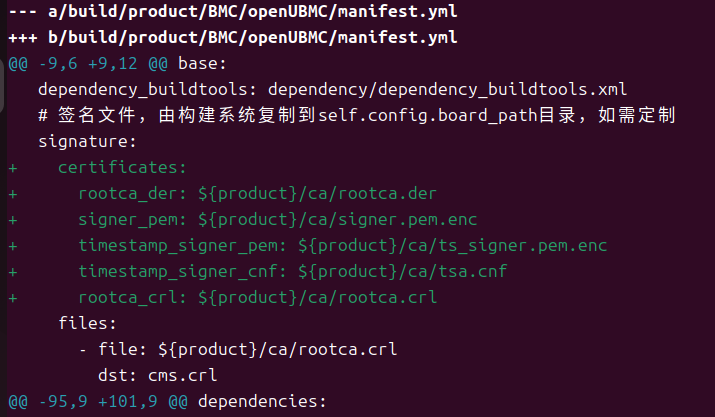Click the 'dst: cms.crl' line
The width and height of the screenshot is (715, 417).
click(157, 375)
